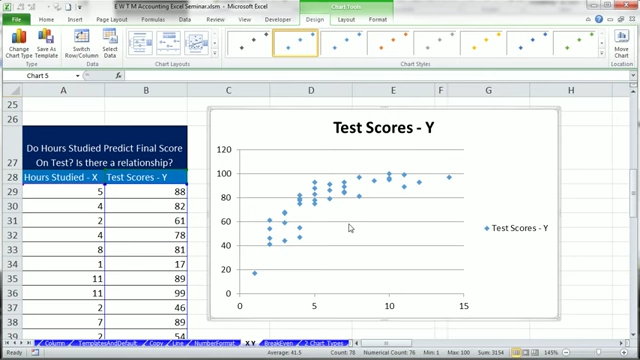Click the Test Scores - Y header cell
This screenshot has width=640, height=360.
(x=146, y=177)
